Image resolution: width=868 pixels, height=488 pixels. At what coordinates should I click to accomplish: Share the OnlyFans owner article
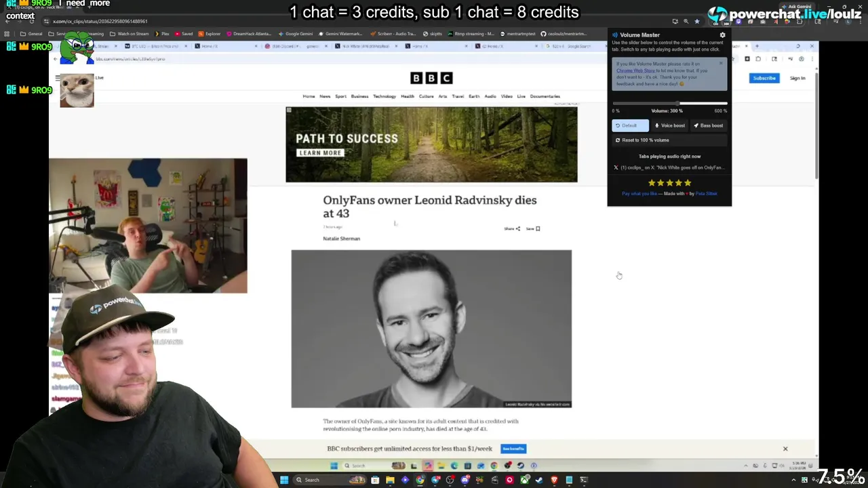(512, 228)
